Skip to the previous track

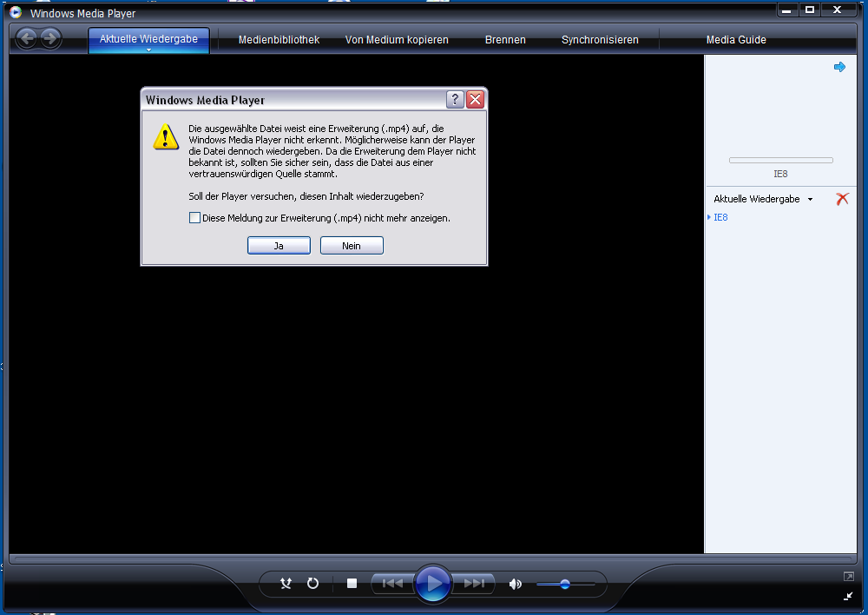(392, 583)
